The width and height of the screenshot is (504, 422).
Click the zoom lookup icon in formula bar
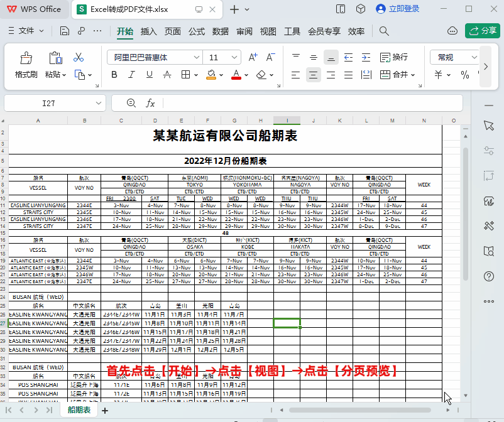coord(131,103)
